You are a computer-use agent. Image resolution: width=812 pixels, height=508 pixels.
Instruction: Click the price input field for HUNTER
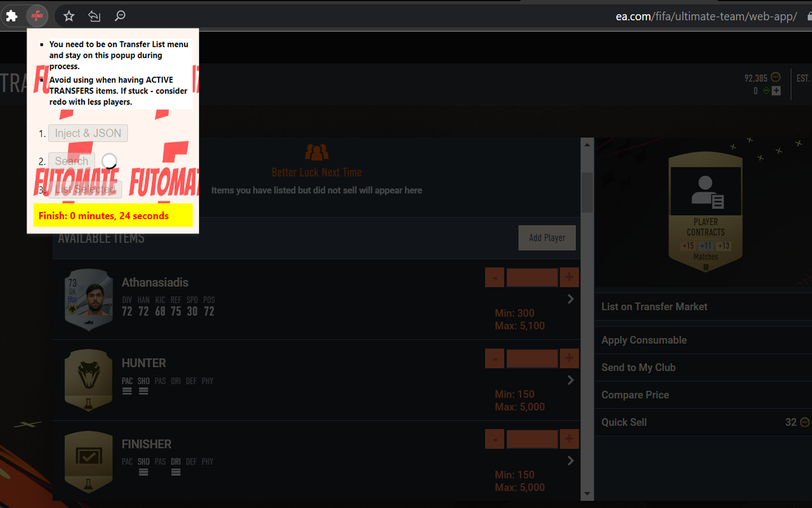[x=532, y=359]
